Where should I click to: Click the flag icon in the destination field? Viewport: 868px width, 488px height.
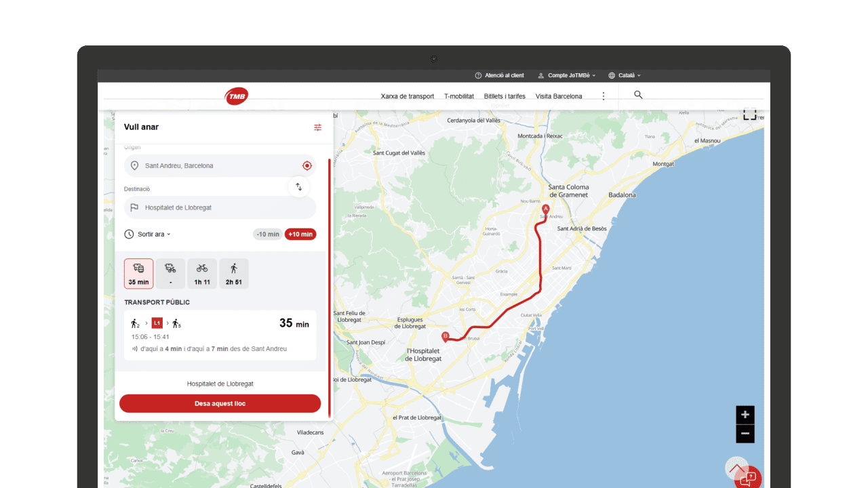click(x=134, y=207)
